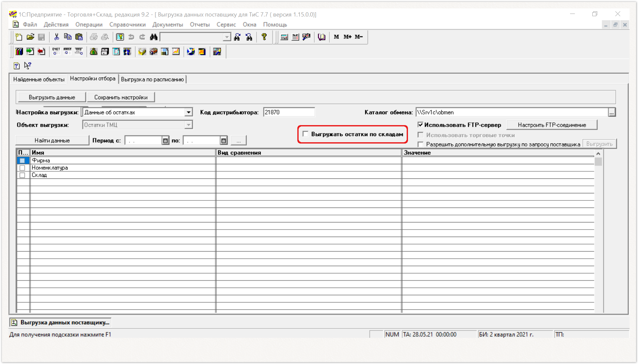Open the calculator icon
This screenshot has width=638, height=364.
pos(284,37)
